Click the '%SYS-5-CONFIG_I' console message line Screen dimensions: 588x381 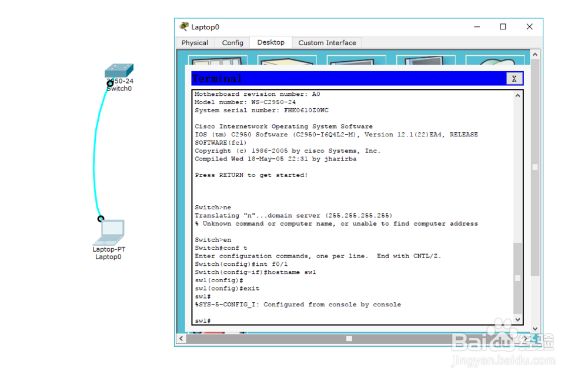point(298,305)
